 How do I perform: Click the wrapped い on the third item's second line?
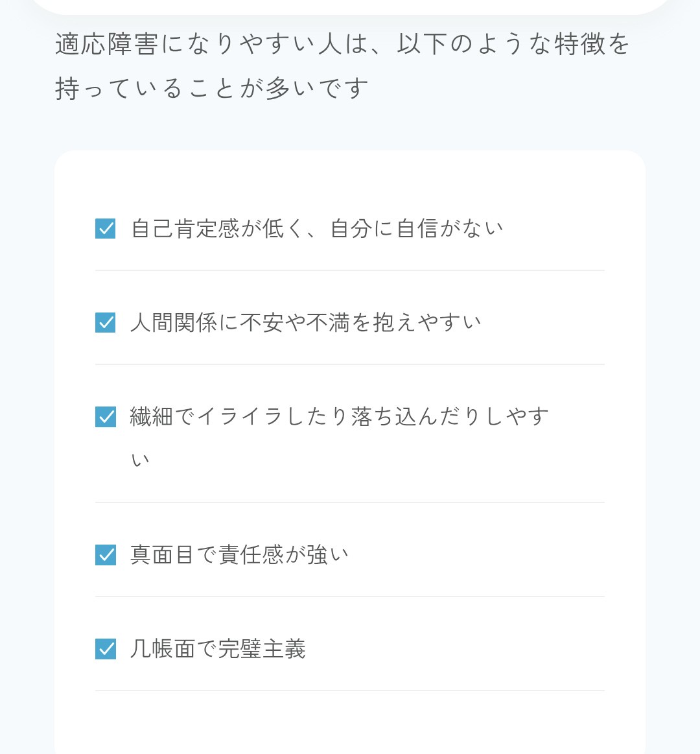[140, 460]
